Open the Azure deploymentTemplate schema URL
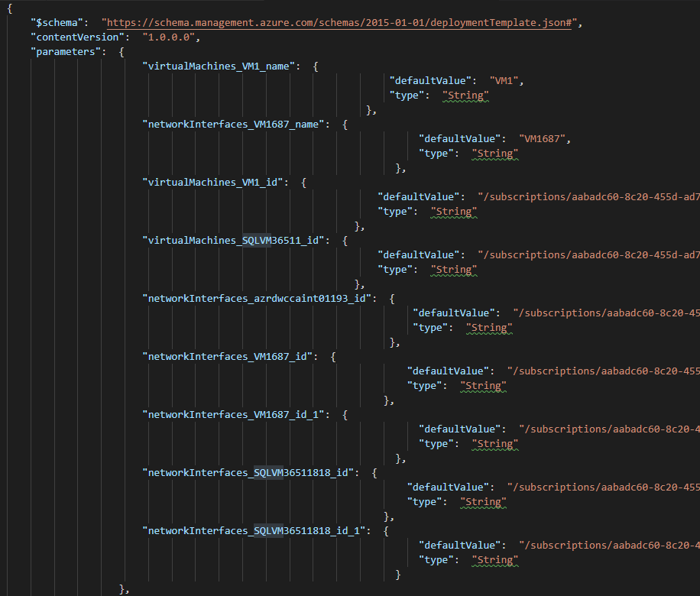The width and height of the screenshot is (700, 596). coord(340,23)
